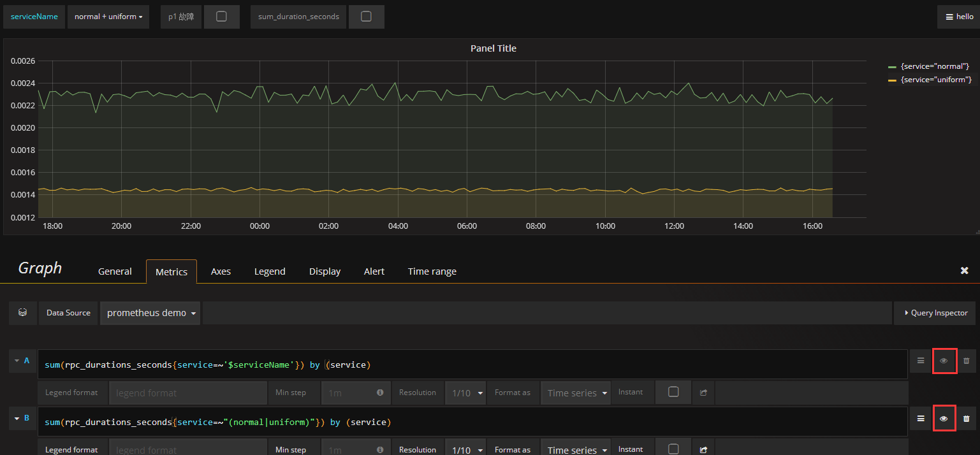Click the direct-link share icon on query A row
The image size is (980, 455).
point(703,393)
